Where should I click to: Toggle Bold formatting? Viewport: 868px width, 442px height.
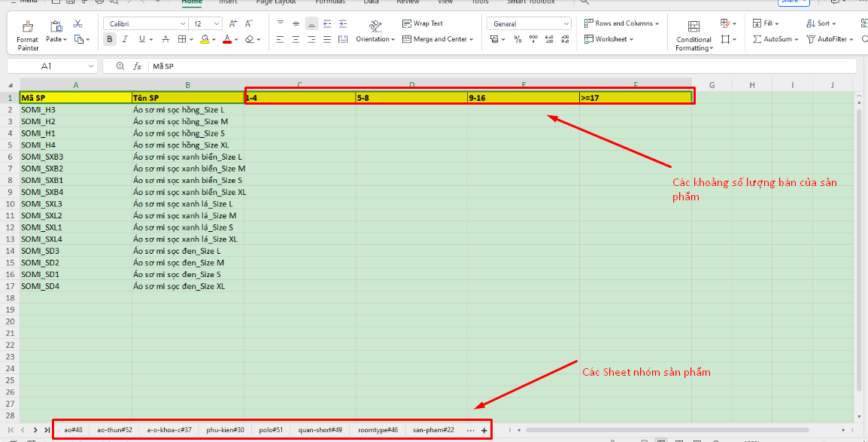pos(110,39)
